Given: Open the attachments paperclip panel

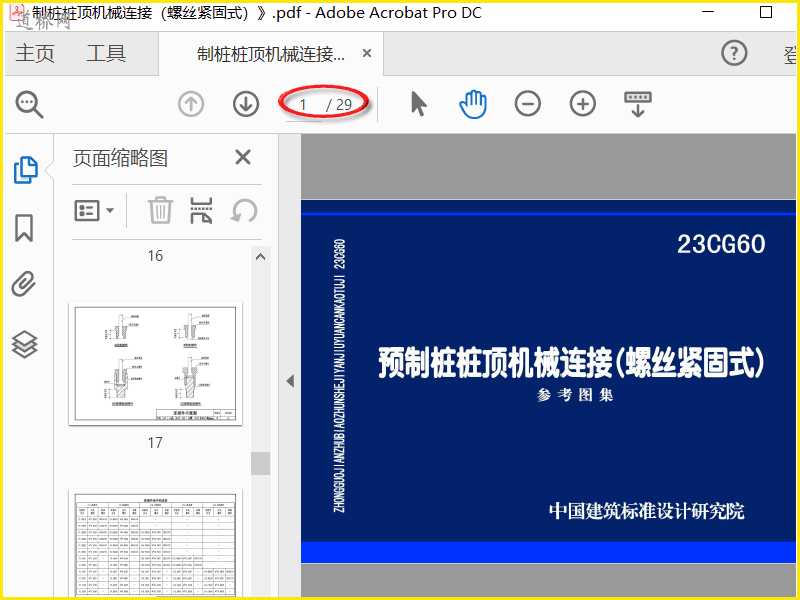Looking at the screenshot, I should pos(24,284).
